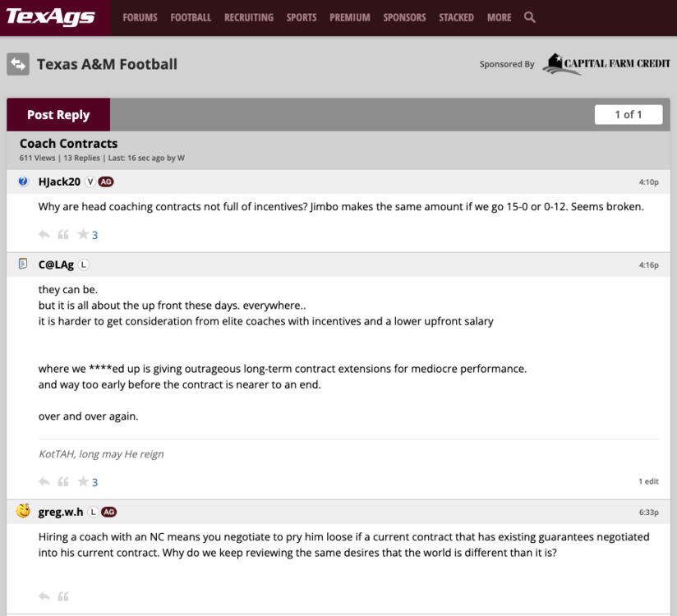
Task: Select the FORUMS menu item
Action: 140,16
